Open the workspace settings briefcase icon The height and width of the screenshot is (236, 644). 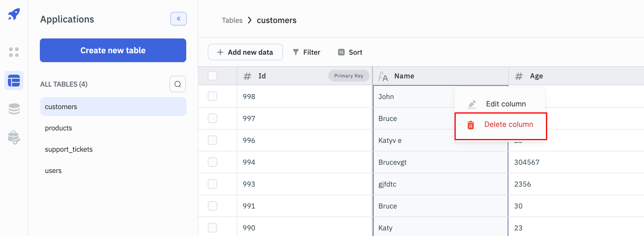pyautogui.click(x=14, y=138)
